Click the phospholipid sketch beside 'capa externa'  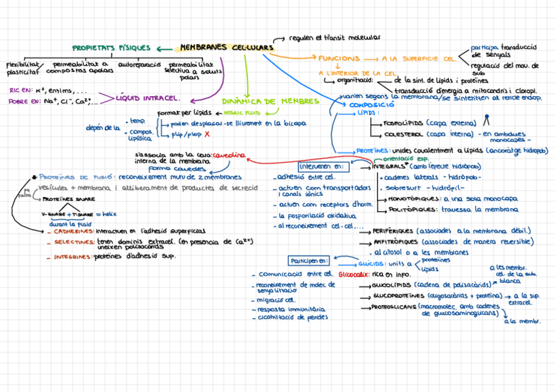pos(487,120)
